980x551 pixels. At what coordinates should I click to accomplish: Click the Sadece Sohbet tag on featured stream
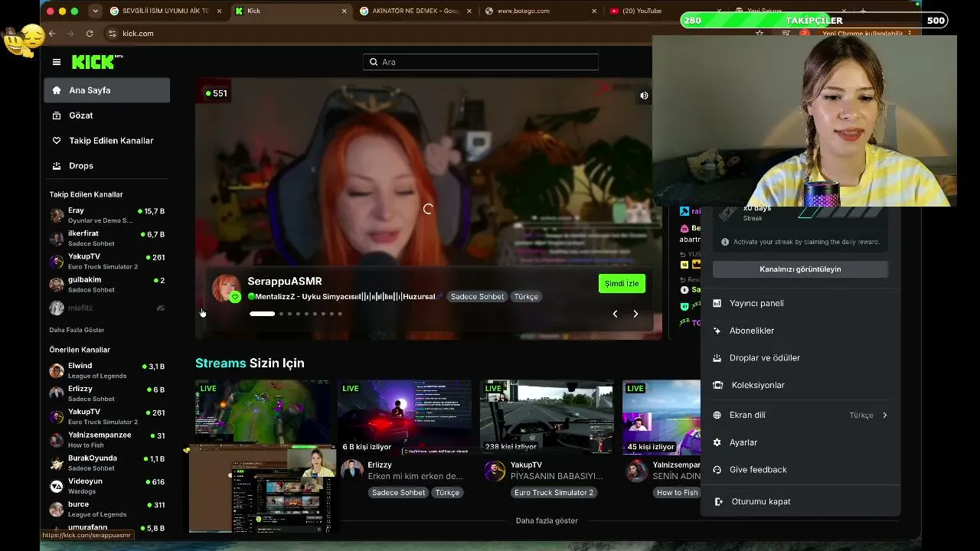477,297
